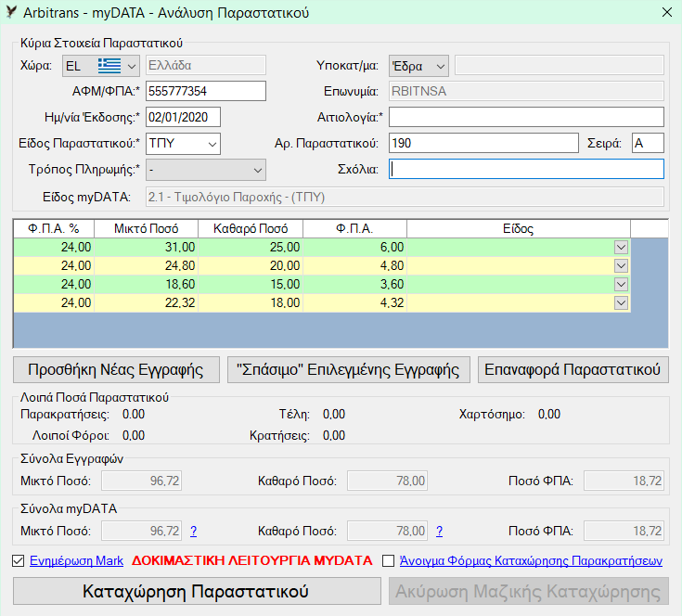The height and width of the screenshot is (616, 682).
Task: Click the Μικτό Ποσό column header
Action: [147, 228]
